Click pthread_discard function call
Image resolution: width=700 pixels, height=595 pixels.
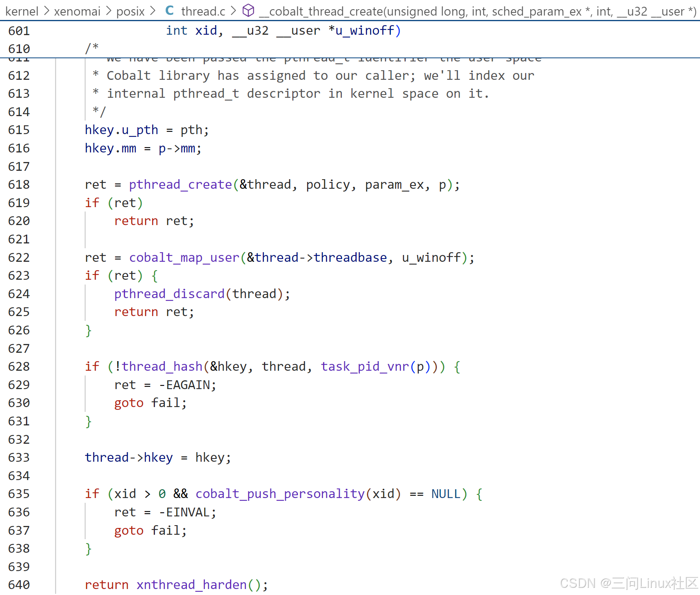169,294
